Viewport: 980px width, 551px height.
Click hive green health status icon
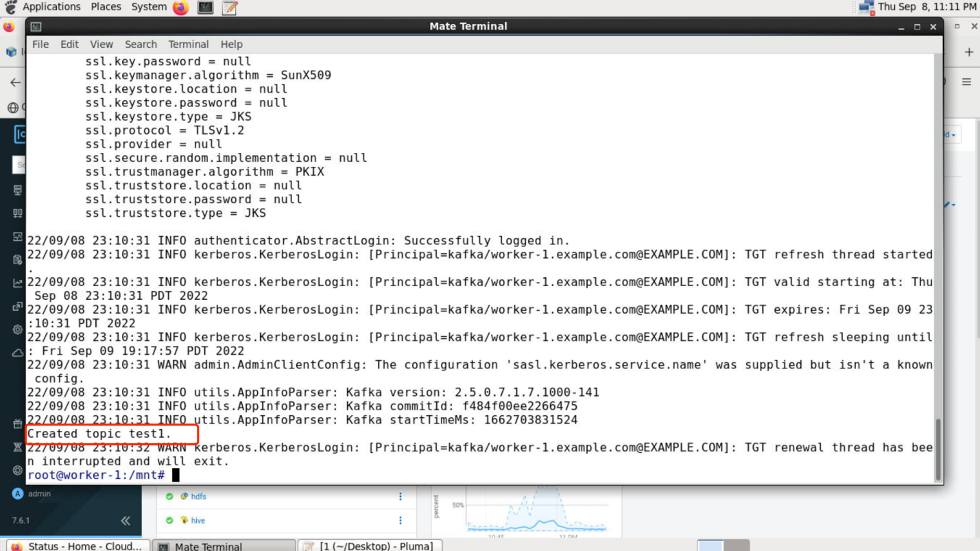(x=169, y=521)
